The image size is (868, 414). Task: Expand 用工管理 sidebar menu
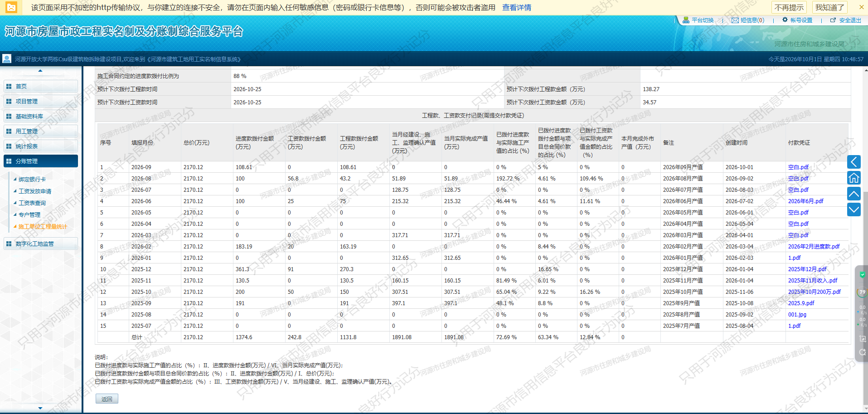pos(41,131)
